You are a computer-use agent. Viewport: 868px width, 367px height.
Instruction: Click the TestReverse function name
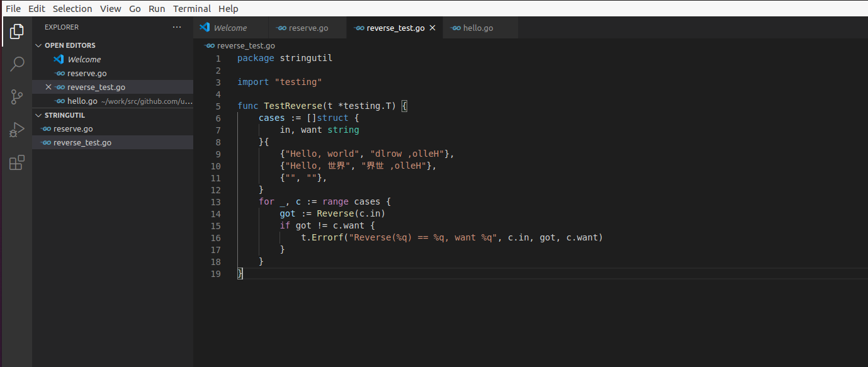point(293,106)
